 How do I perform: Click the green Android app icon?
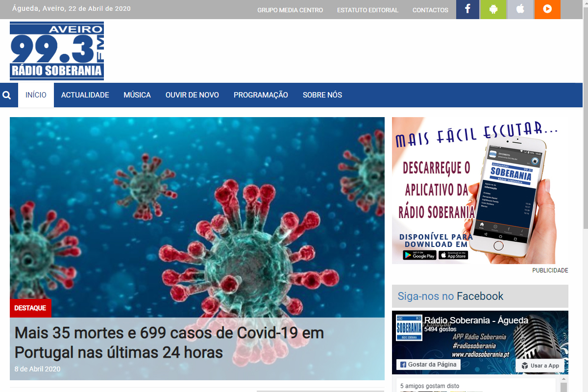tap(493, 9)
